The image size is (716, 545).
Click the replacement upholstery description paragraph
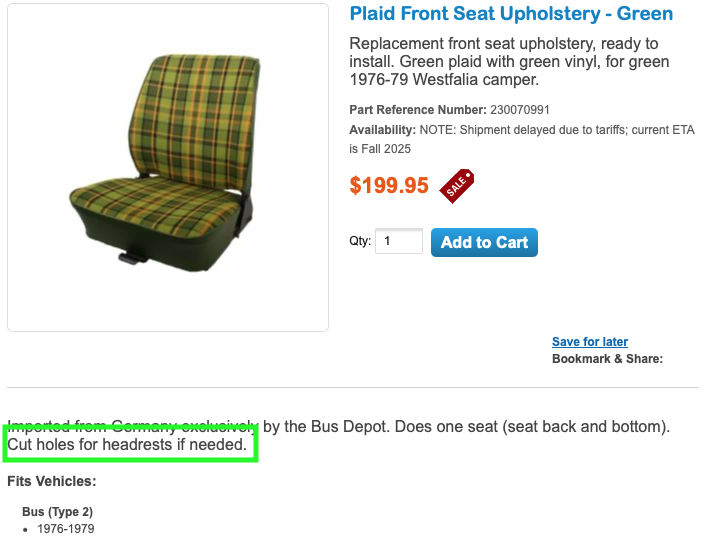509,62
